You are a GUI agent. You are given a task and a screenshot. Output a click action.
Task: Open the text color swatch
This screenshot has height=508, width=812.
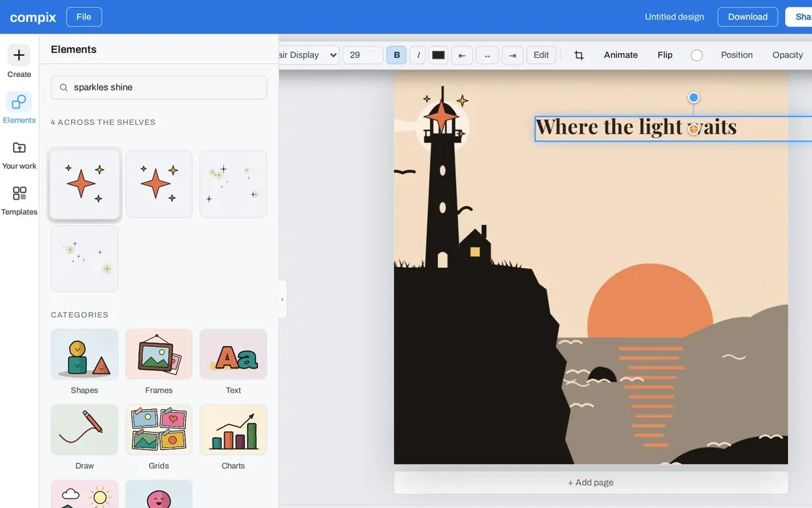click(438, 55)
